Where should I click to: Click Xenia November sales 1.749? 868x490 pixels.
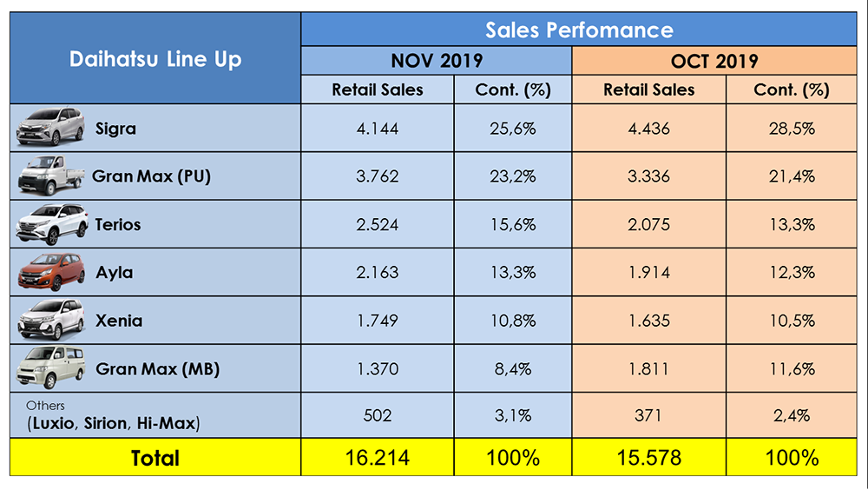tap(378, 321)
